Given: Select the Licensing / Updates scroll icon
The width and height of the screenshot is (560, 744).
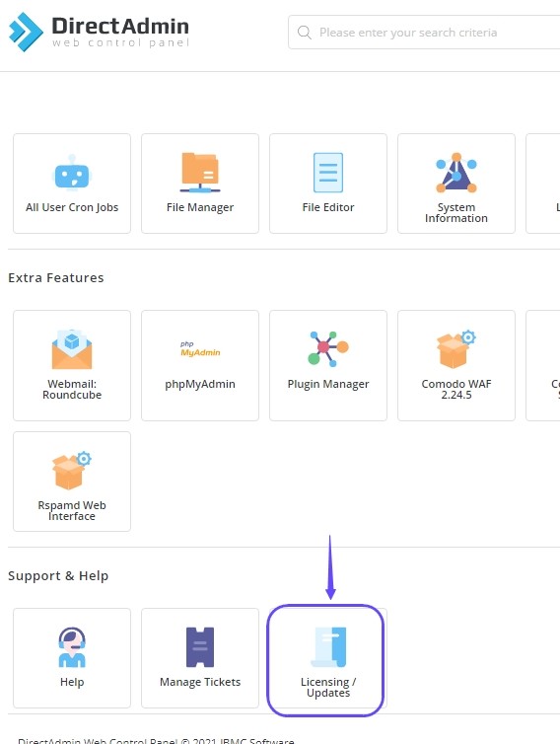Looking at the screenshot, I should click(x=328, y=647).
